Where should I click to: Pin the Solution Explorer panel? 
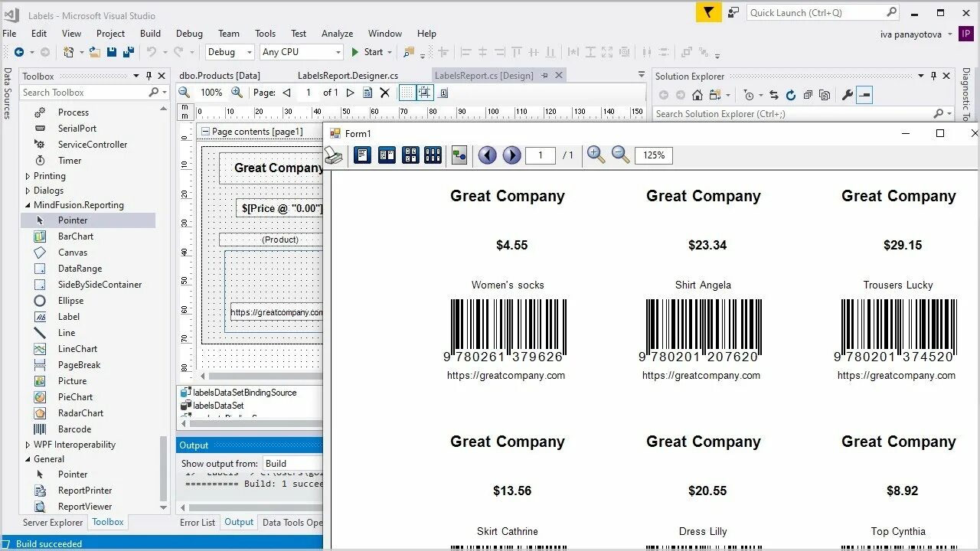(x=933, y=76)
